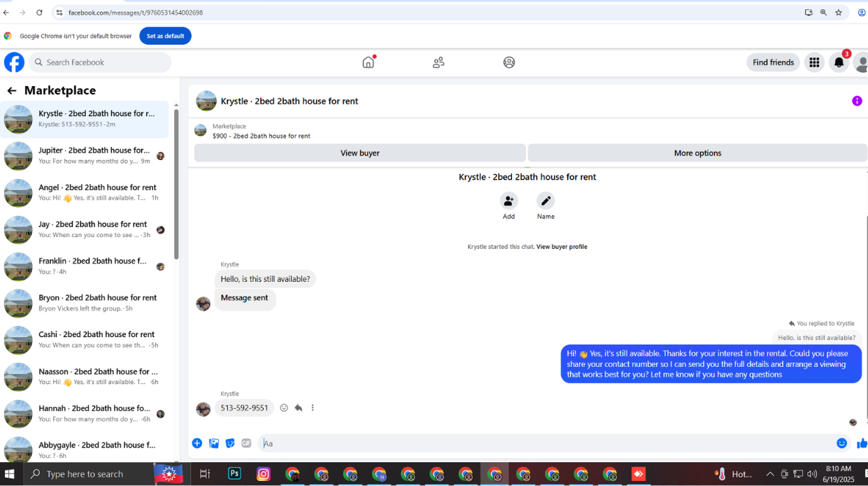Click the More options button
Image resolution: width=868 pixels, height=486 pixels.
click(697, 153)
